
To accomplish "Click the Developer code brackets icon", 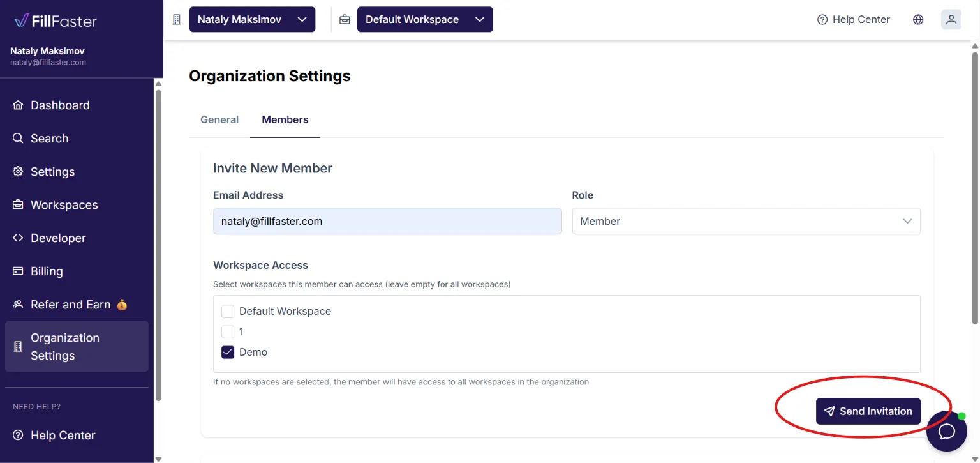I will 18,238.
